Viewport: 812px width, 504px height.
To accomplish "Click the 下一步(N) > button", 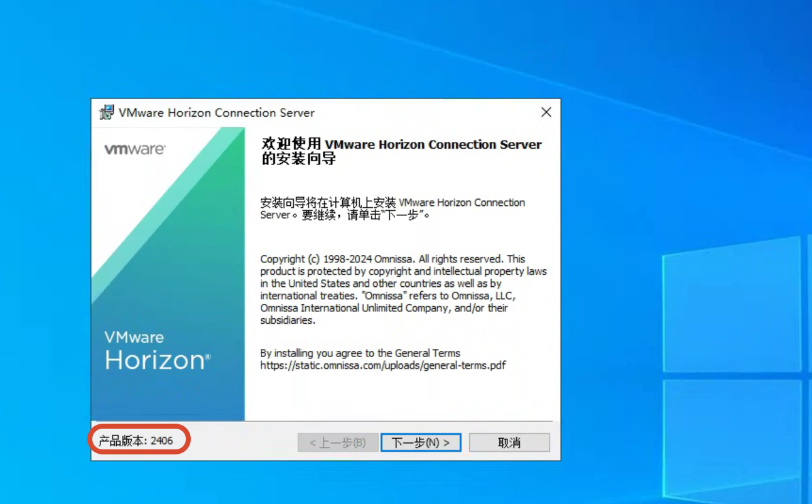I will (421, 442).
